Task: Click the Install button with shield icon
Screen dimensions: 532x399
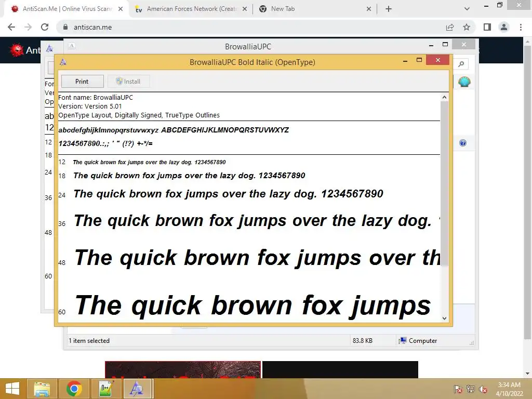Action: 128,82
